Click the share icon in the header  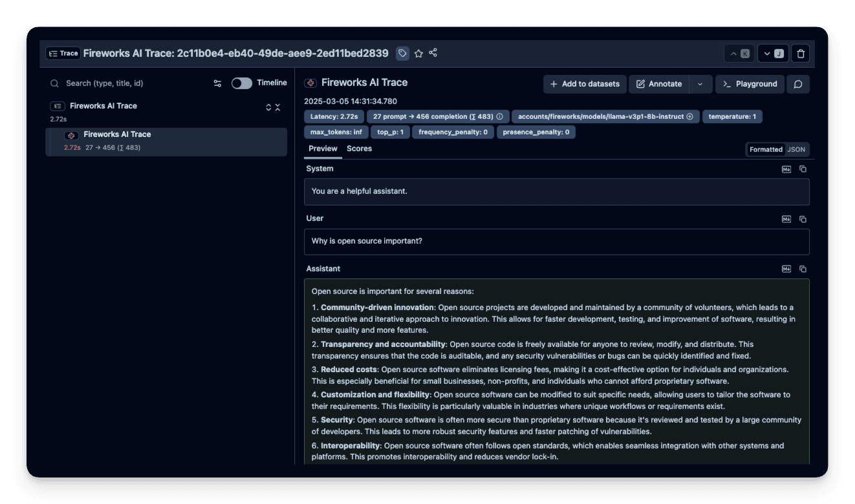coord(433,53)
